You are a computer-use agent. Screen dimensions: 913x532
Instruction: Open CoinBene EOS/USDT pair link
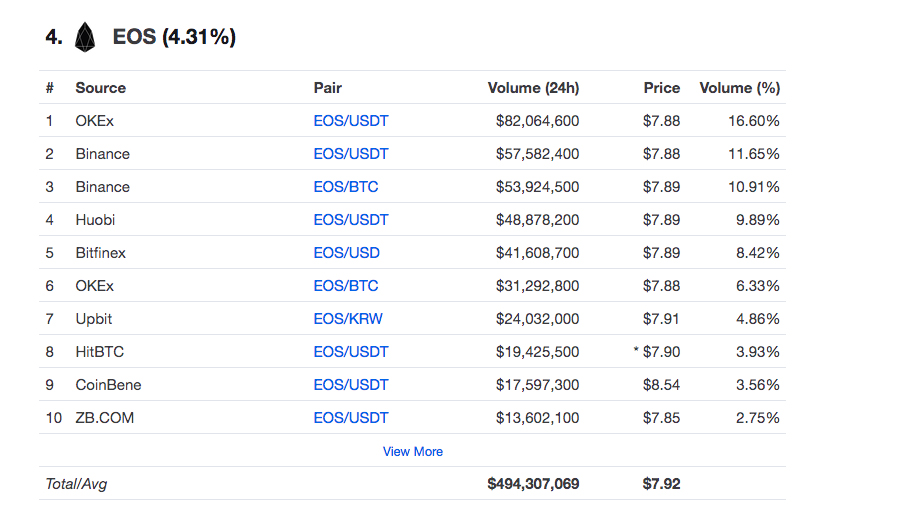pos(351,385)
